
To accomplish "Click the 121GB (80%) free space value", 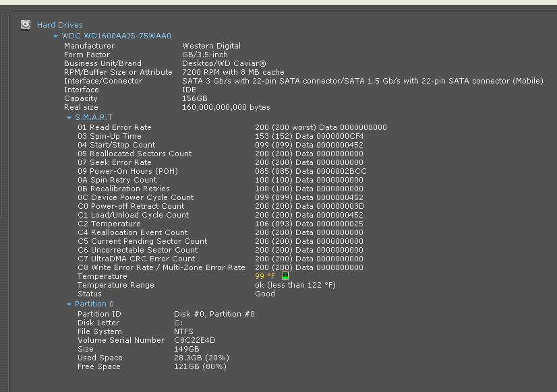I will 200,366.
